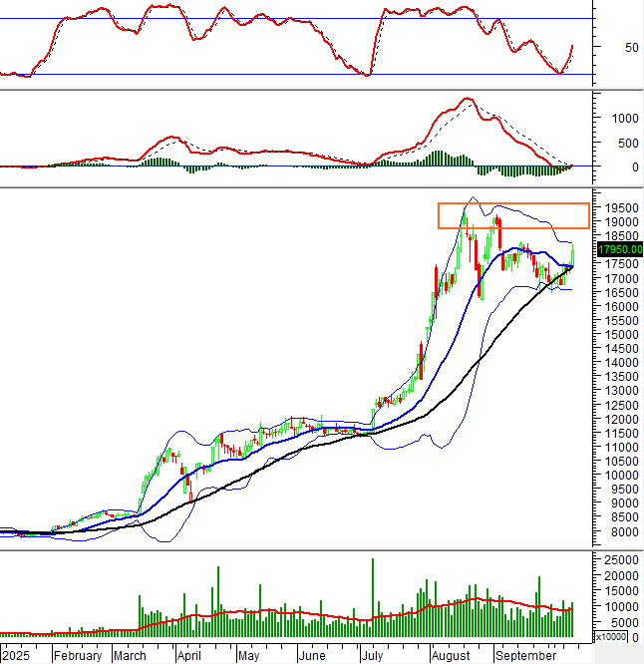644x664 pixels.
Task: Select the August month marker
Action: [451, 656]
